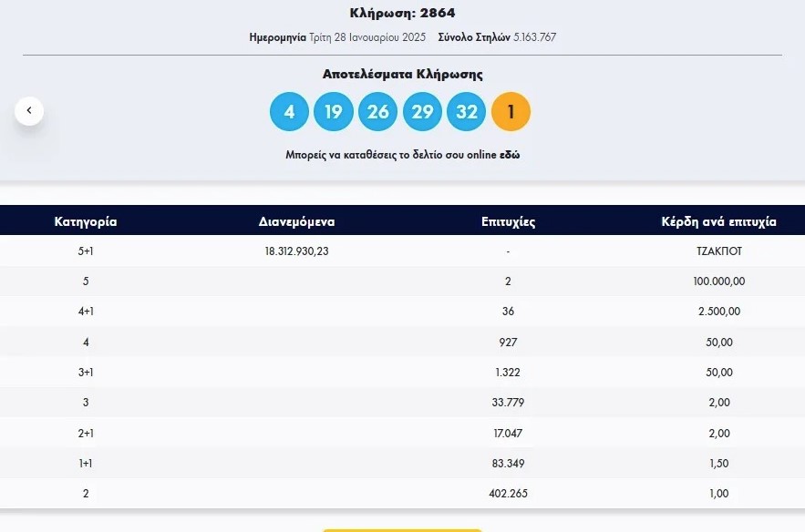The height and width of the screenshot is (532, 805).
Task: Click the 'Κατηγορία' column header
Action: click(x=86, y=221)
